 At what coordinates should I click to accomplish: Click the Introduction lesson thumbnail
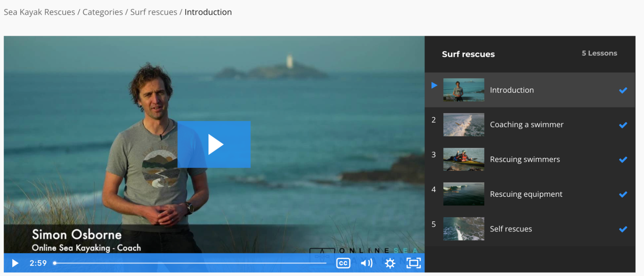coord(464,90)
